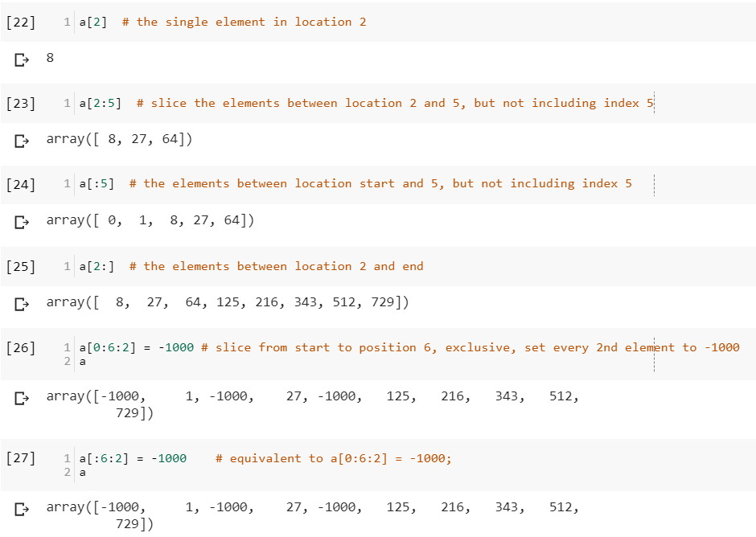Screen dimensions: 756x537
Task: Run cell via the [22] execution counter
Action: (21, 23)
